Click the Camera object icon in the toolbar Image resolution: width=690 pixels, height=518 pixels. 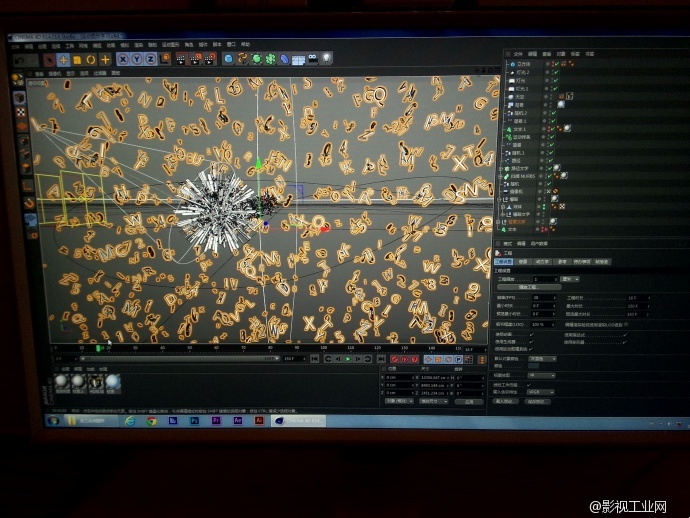click(311, 58)
